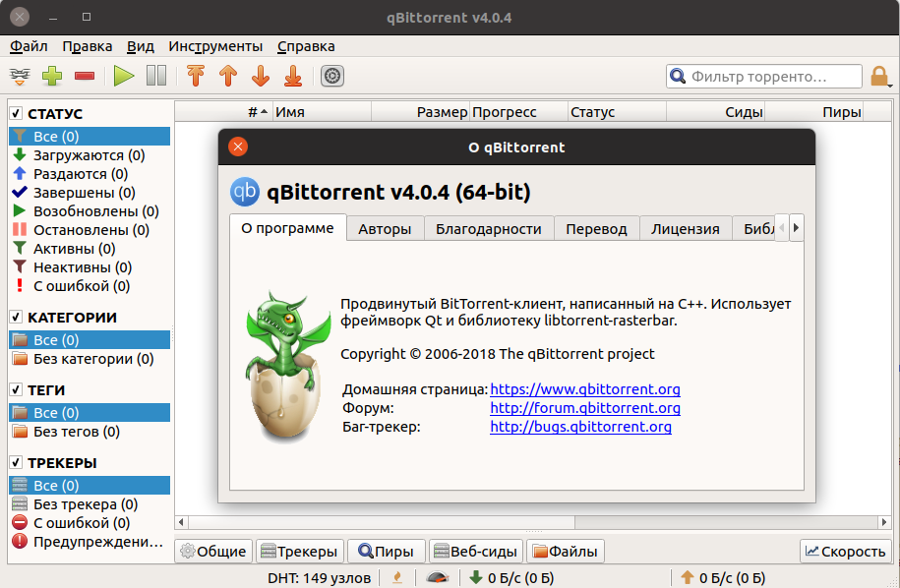Select Предупреждени… tracker filter
The width and height of the screenshot is (900, 588).
tap(90, 542)
